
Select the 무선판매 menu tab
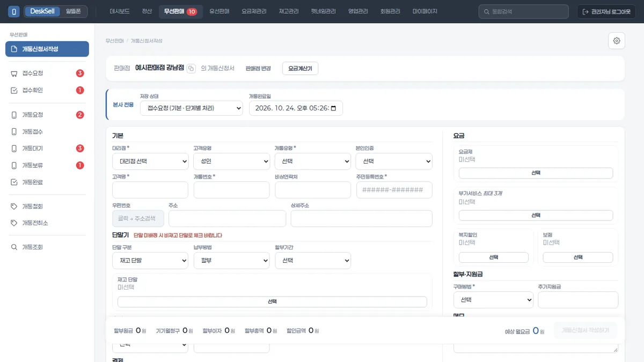coord(181,11)
